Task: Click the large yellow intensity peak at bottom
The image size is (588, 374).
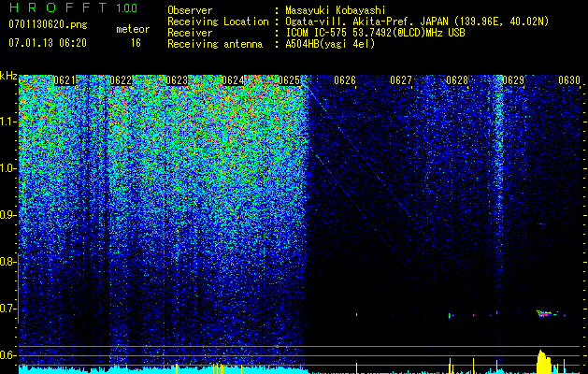Action: click(x=544, y=361)
